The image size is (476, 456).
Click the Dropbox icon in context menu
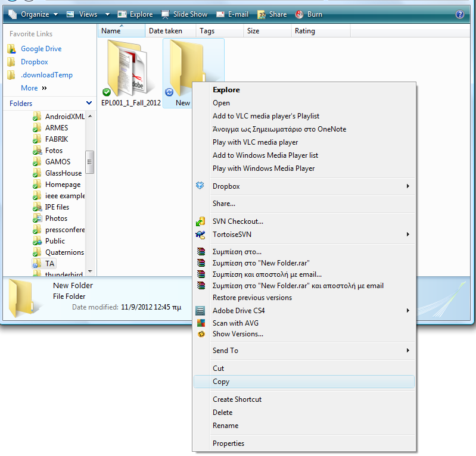coord(200,185)
